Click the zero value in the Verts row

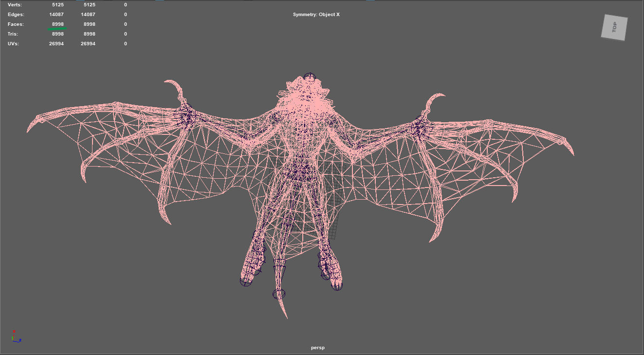click(x=126, y=4)
